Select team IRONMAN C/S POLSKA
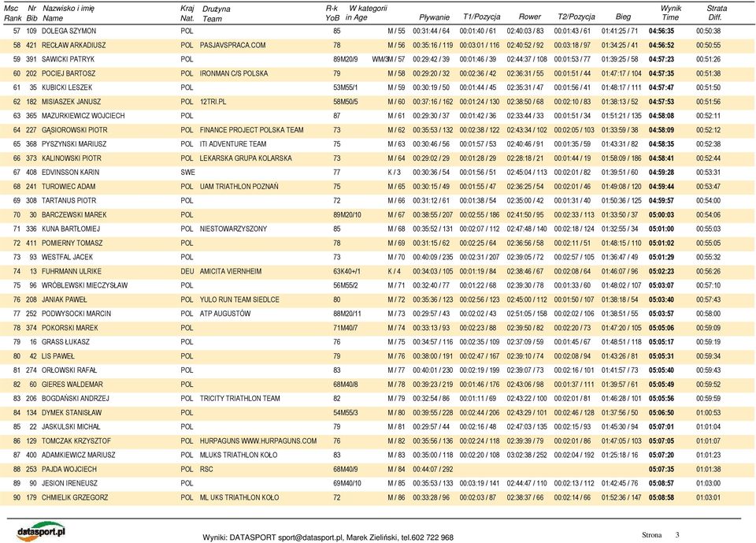 pos(234,73)
